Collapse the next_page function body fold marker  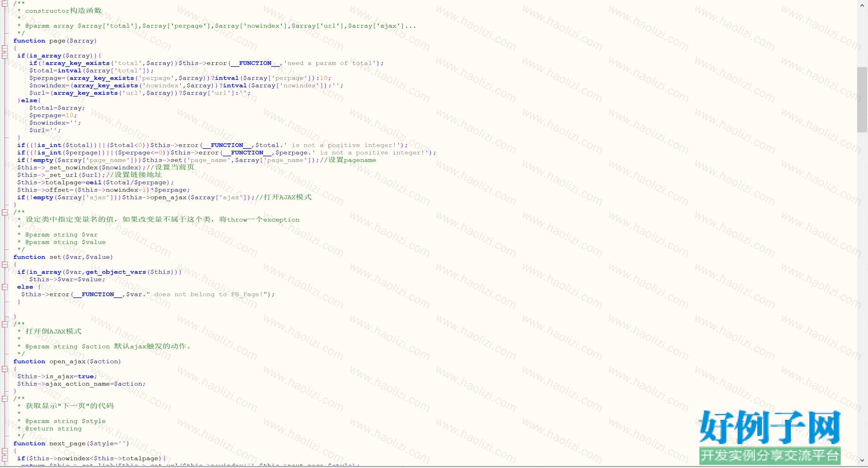[5, 451]
